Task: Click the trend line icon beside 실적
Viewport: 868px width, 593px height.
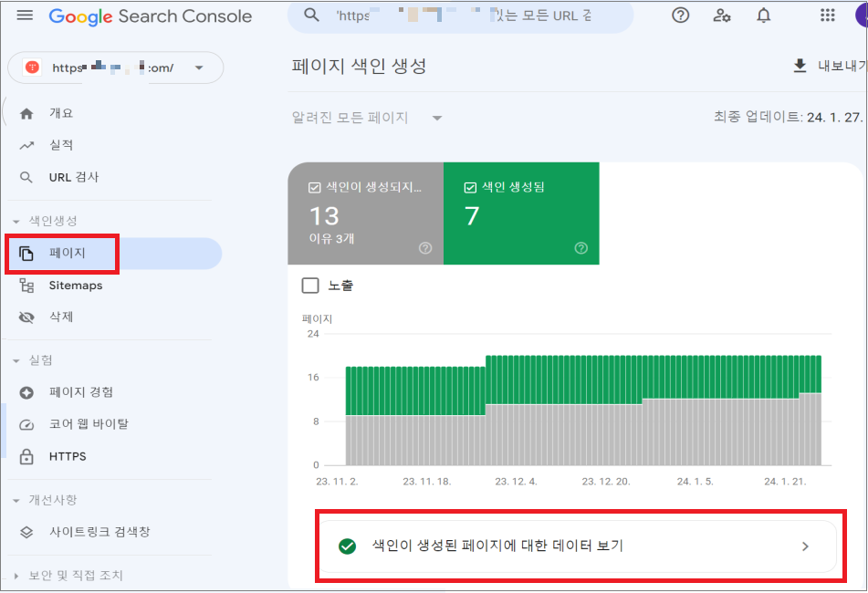Action: [26, 145]
